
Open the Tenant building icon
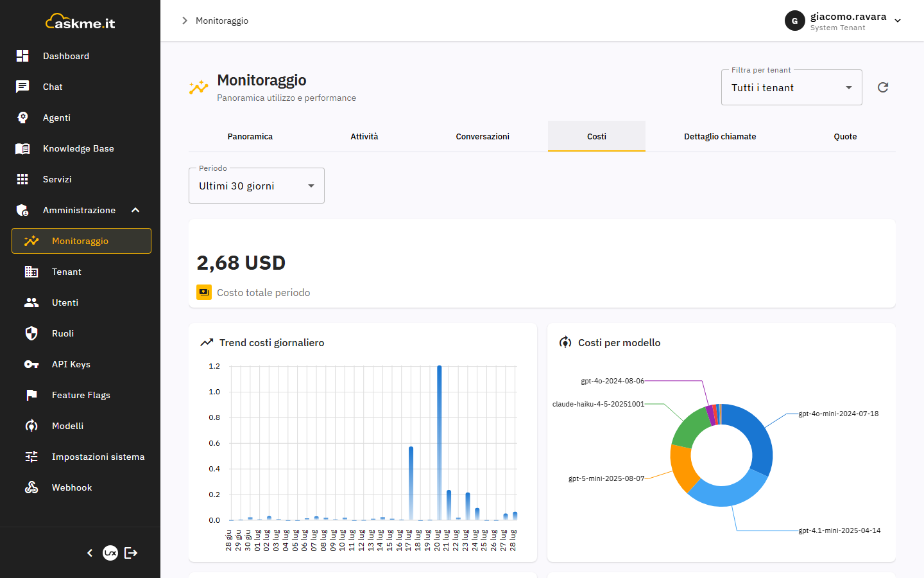point(31,272)
